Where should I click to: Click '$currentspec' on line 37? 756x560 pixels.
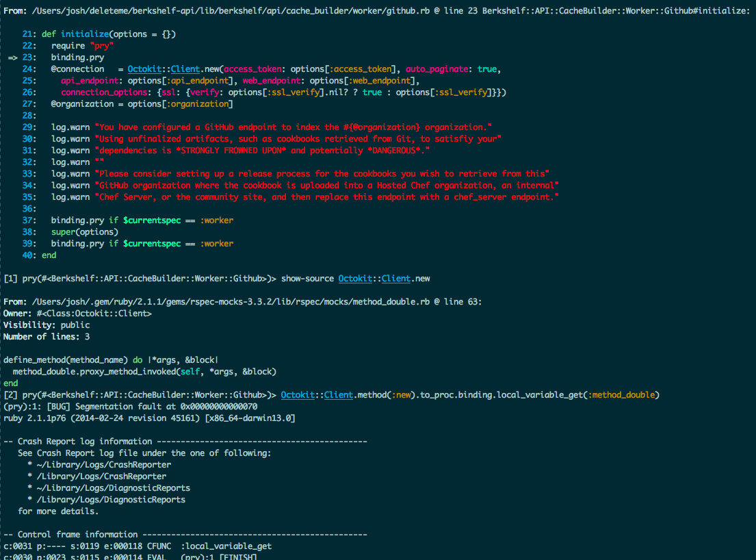coord(152,220)
